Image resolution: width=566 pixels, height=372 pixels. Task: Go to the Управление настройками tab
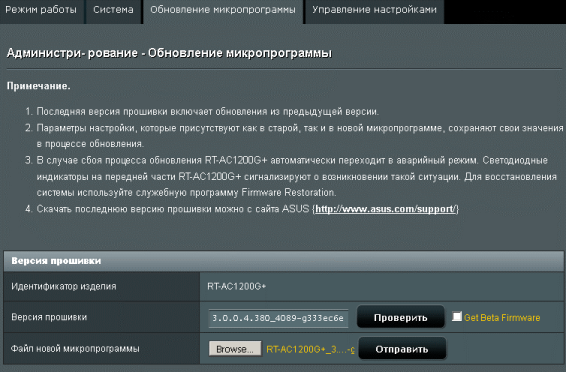(374, 11)
